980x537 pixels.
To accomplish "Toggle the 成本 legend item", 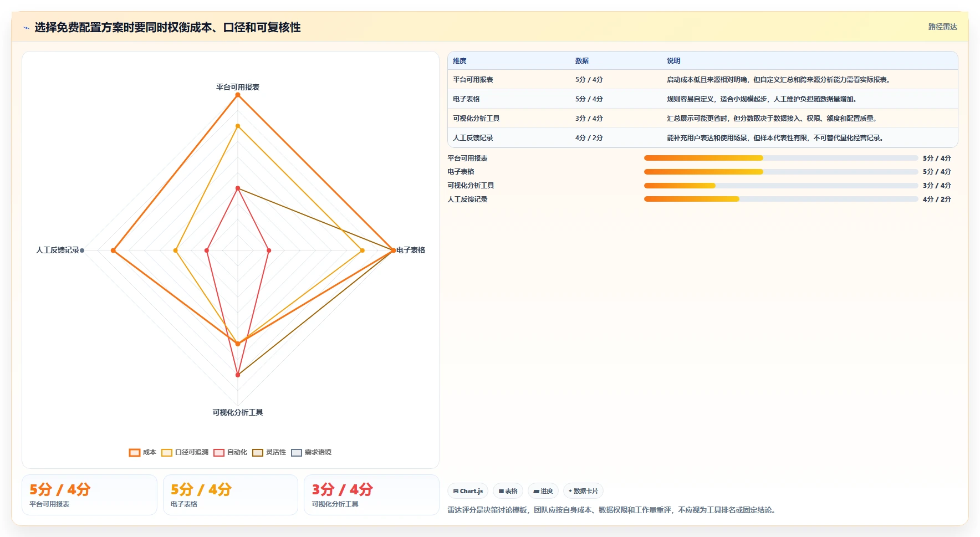I will point(142,452).
